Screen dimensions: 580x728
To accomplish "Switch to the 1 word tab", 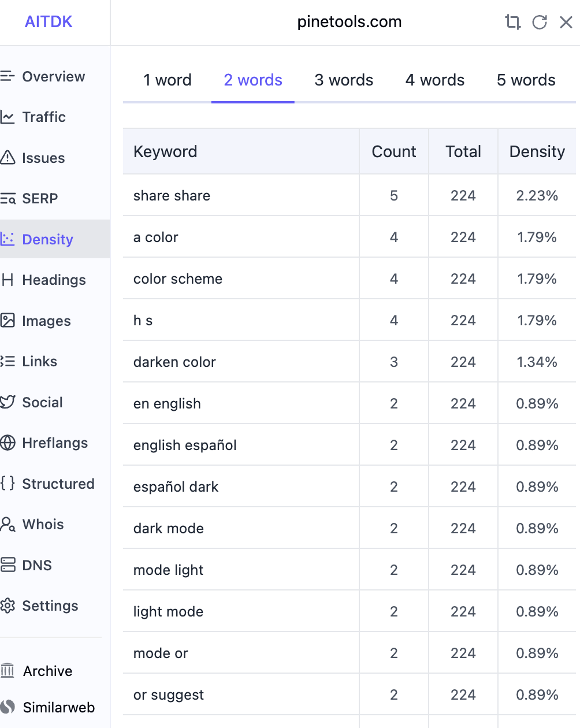I will [167, 80].
